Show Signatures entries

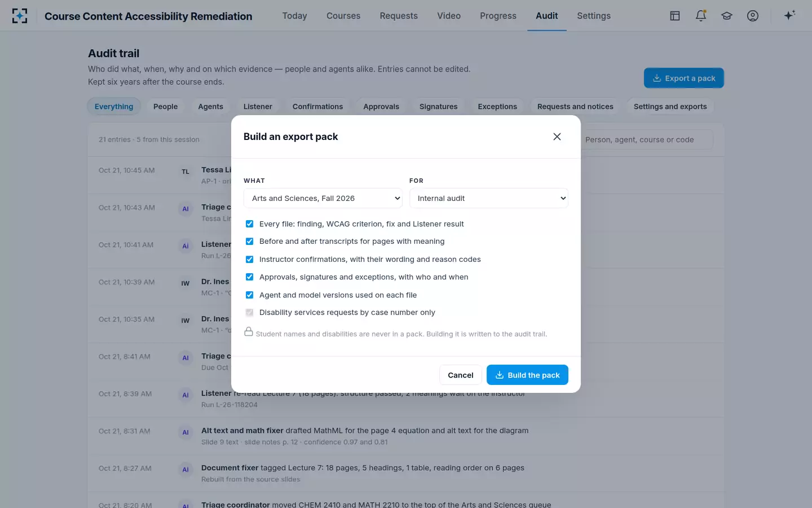point(439,107)
